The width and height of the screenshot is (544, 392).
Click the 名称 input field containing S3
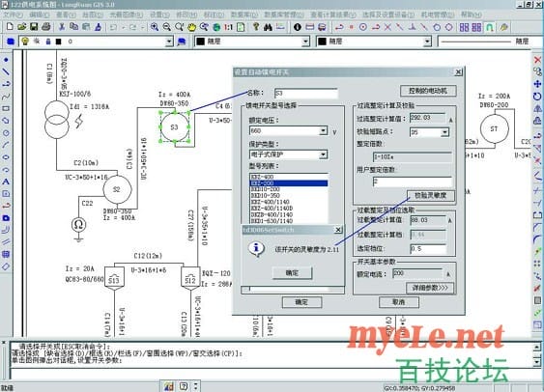tap(305, 94)
